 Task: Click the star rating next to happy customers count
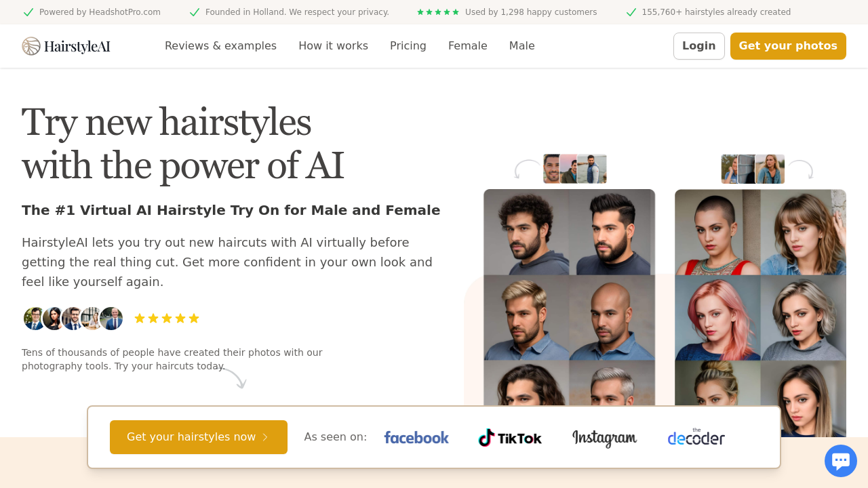(438, 12)
